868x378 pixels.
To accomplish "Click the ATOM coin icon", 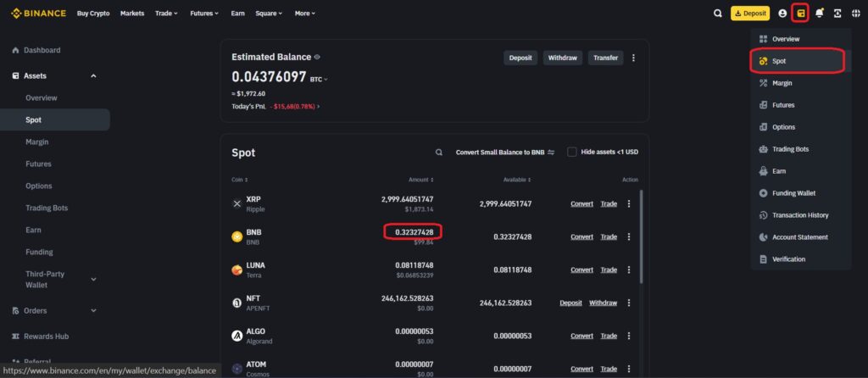I will tap(237, 370).
